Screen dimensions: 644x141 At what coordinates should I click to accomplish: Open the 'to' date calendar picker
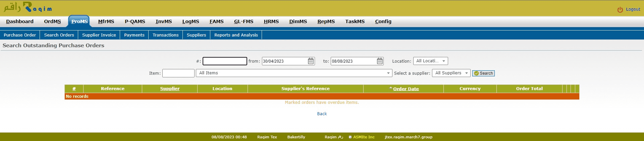379,61
